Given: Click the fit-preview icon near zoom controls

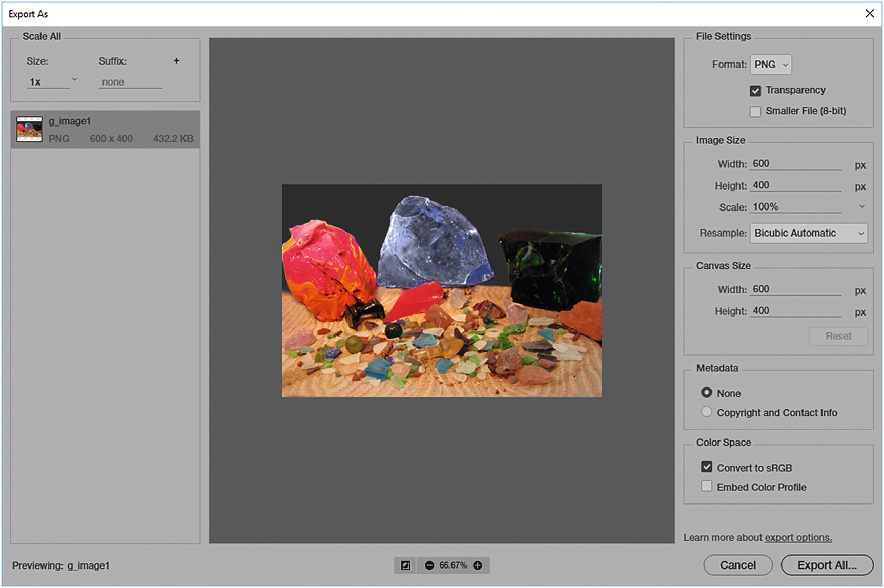Looking at the screenshot, I should pyautogui.click(x=405, y=565).
